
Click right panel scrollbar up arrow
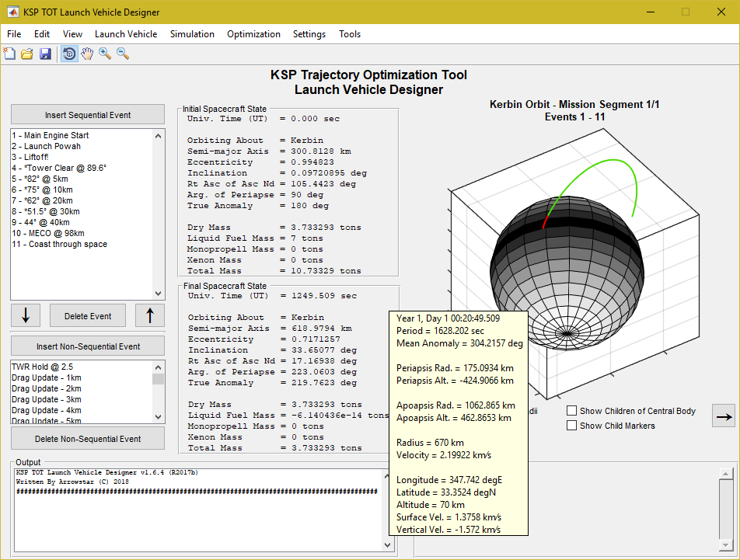tap(725, 473)
